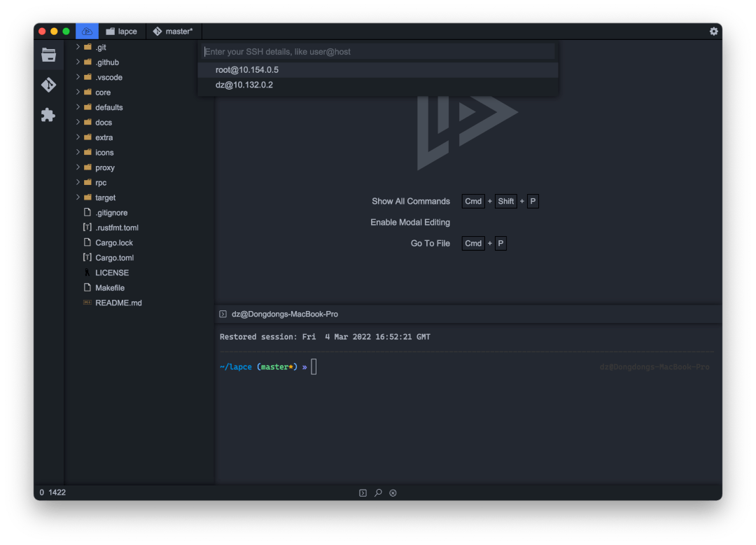
Task: Click the remote connection cloud icon
Action: pyautogui.click(x=86, y=31)
